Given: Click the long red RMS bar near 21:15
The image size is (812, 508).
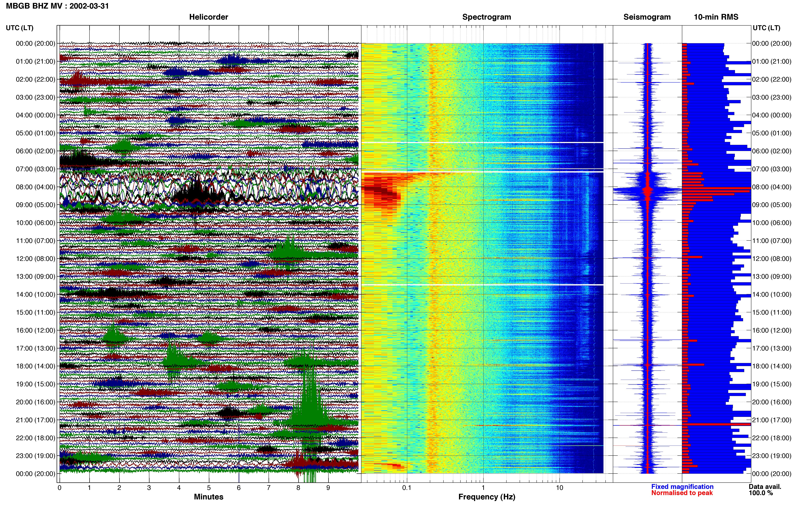Looking at the screenshot, I should pyautogui.click(x=716, y=424).
